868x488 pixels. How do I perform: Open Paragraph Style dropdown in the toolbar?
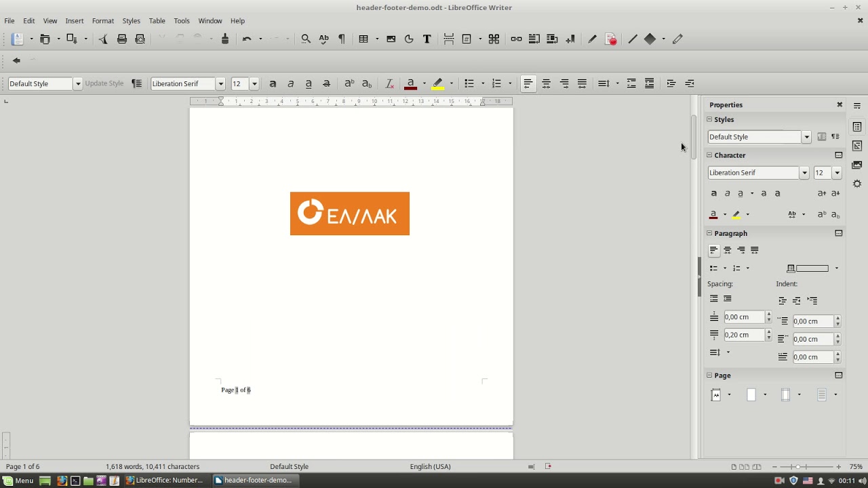78,83
